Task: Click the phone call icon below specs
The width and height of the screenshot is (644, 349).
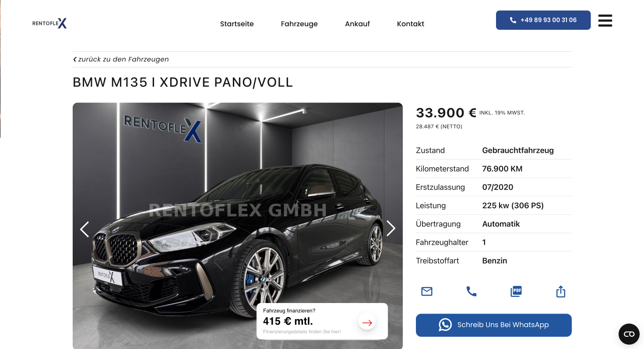Action: click(x=472, y=291)
